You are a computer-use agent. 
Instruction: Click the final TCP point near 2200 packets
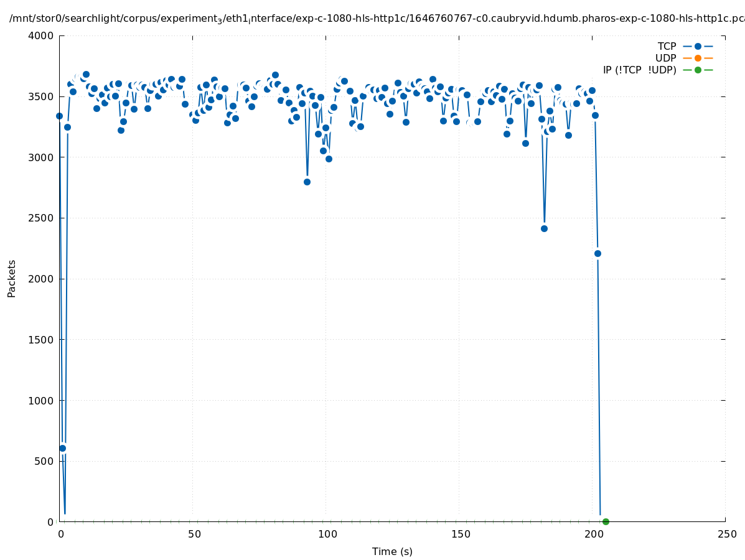coord(597,253)
